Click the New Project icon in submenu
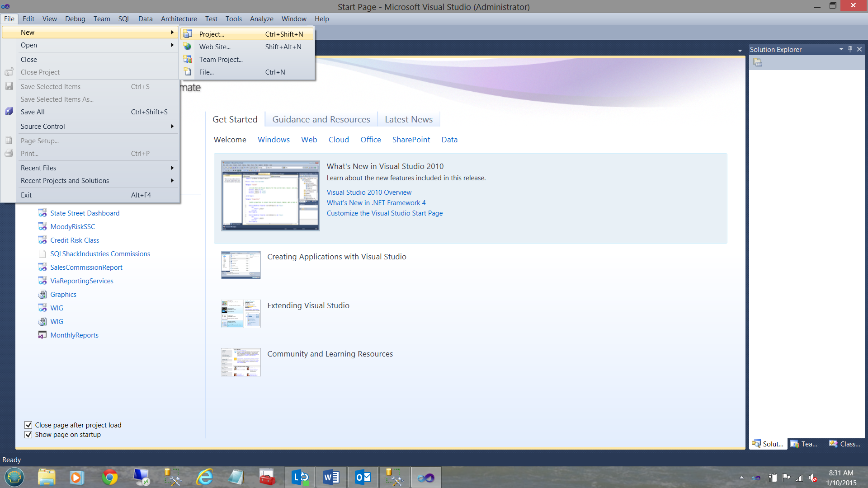This screenshot has height=488, width=868. [188, 34]
